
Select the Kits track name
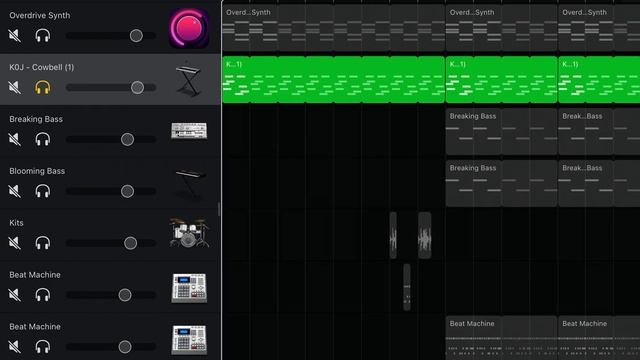coord(16,222)
